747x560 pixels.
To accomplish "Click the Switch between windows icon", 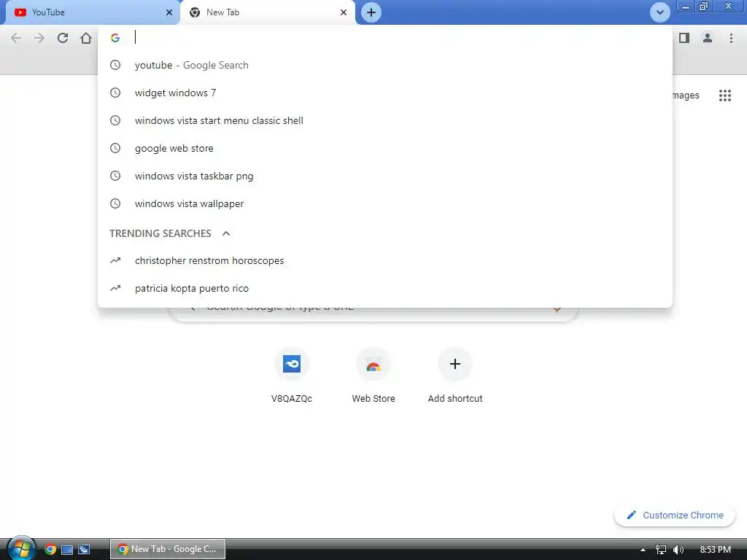I will tap(84, 550).
